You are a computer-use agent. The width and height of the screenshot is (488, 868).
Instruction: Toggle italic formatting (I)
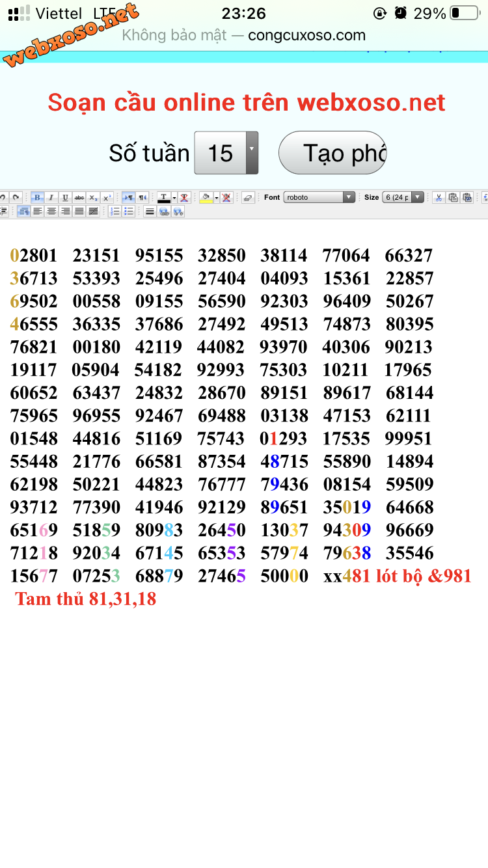[51, 197]
